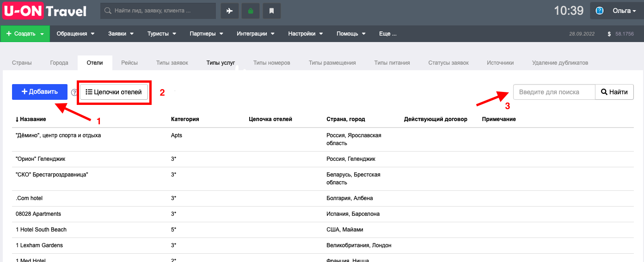The image size is (644, 262).
Task: Open the Партнеры menu
Action: (206, 34)
